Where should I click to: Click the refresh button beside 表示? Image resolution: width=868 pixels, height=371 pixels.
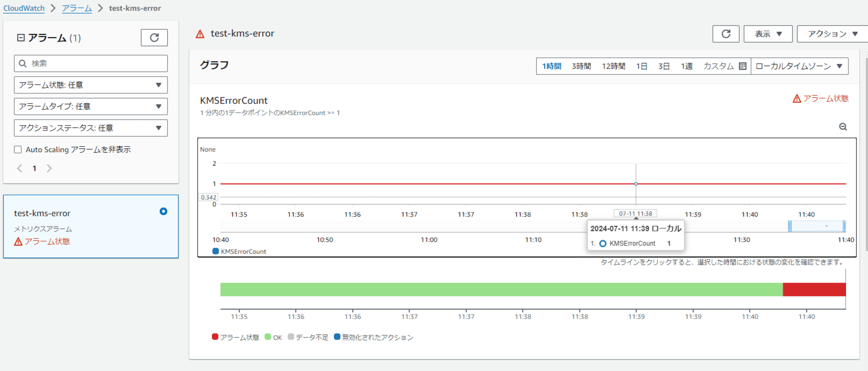726,34
